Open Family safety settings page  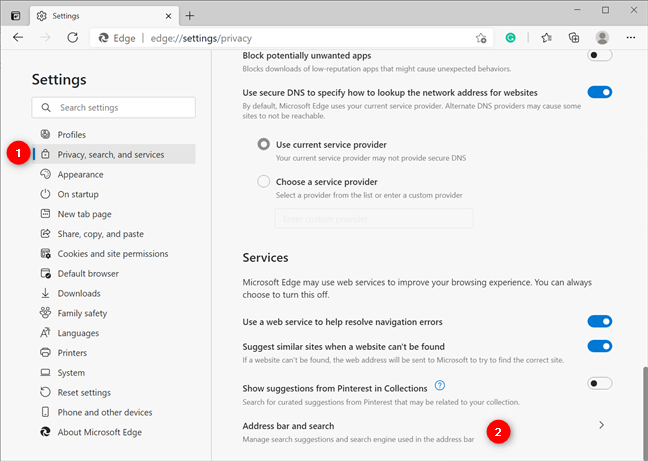113,313
